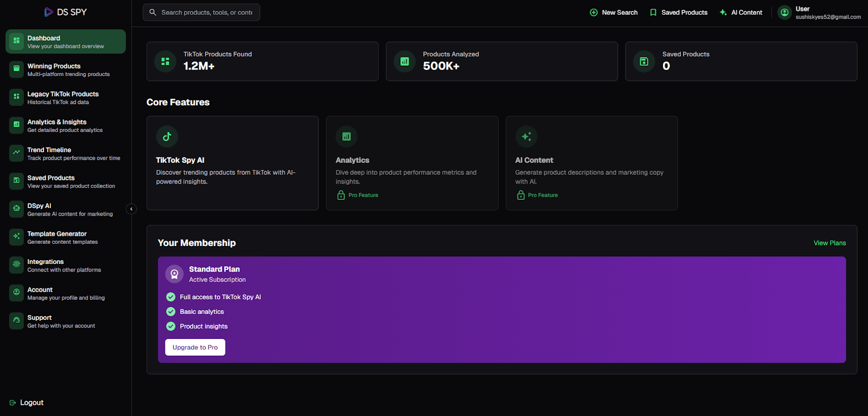Open the Analytics Pro Feature card
The image size is (868, 416).
[x=412, y=163]
